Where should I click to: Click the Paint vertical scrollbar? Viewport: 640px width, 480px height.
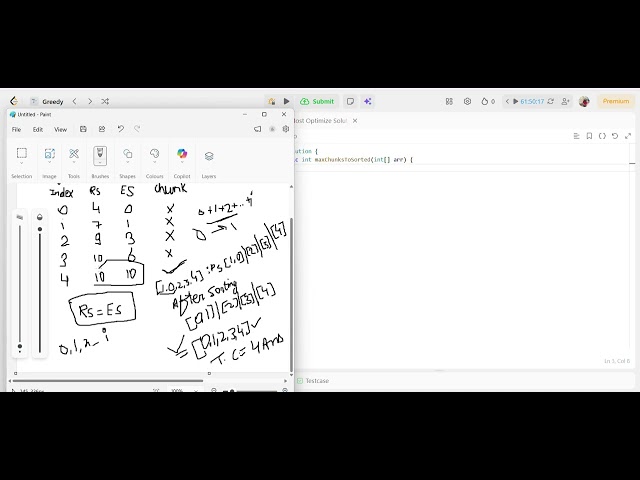click(291, 294)
